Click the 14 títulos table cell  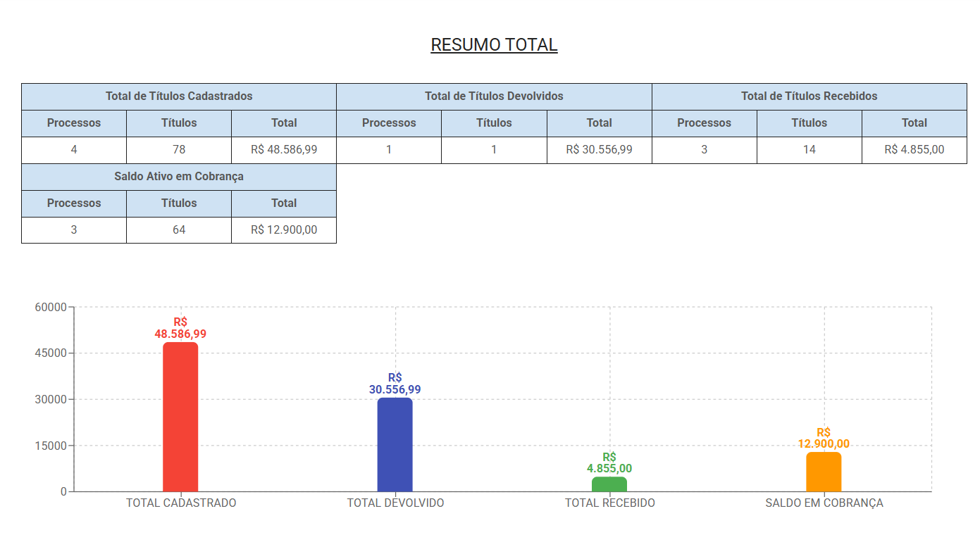(x=809, y=150)
